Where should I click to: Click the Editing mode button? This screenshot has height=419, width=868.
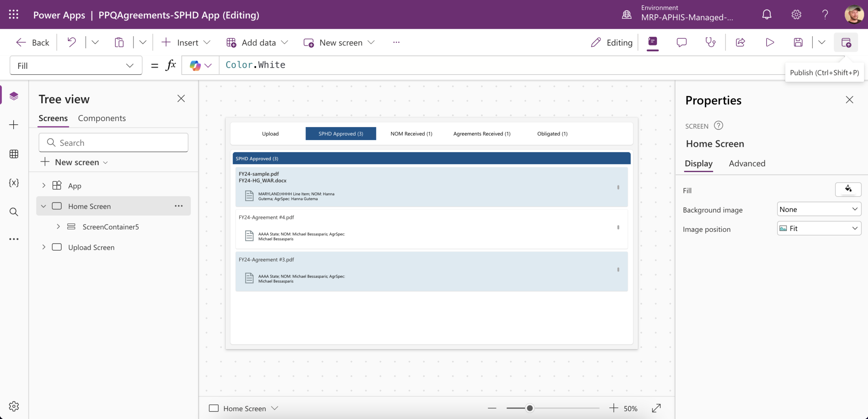coord(612,42)
